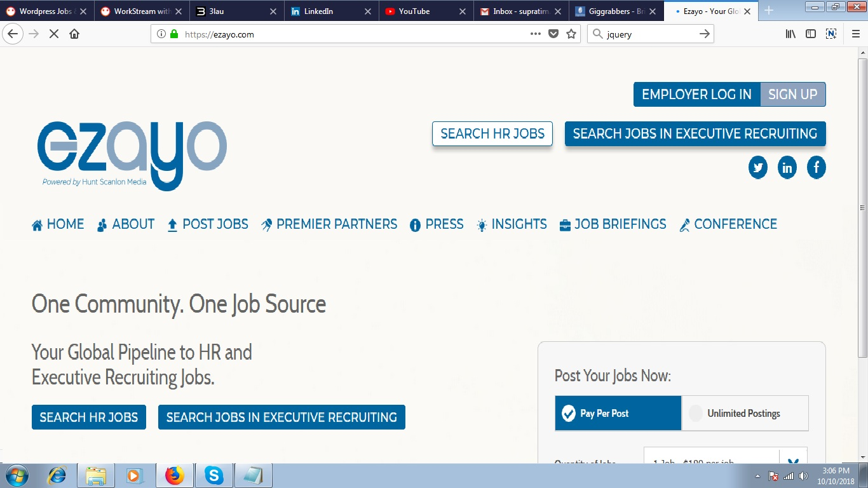
Task: Open the Firefox Library icon
Action: tap(790, 34)
